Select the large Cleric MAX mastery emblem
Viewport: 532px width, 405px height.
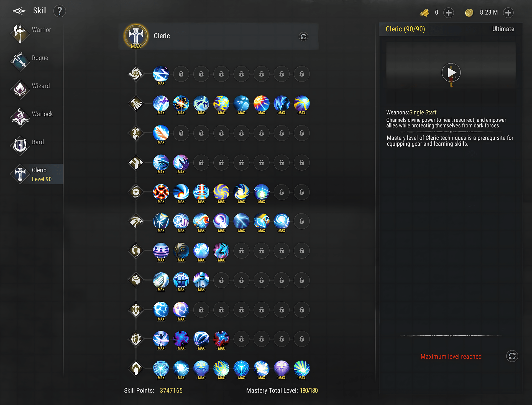click(136, 36)
